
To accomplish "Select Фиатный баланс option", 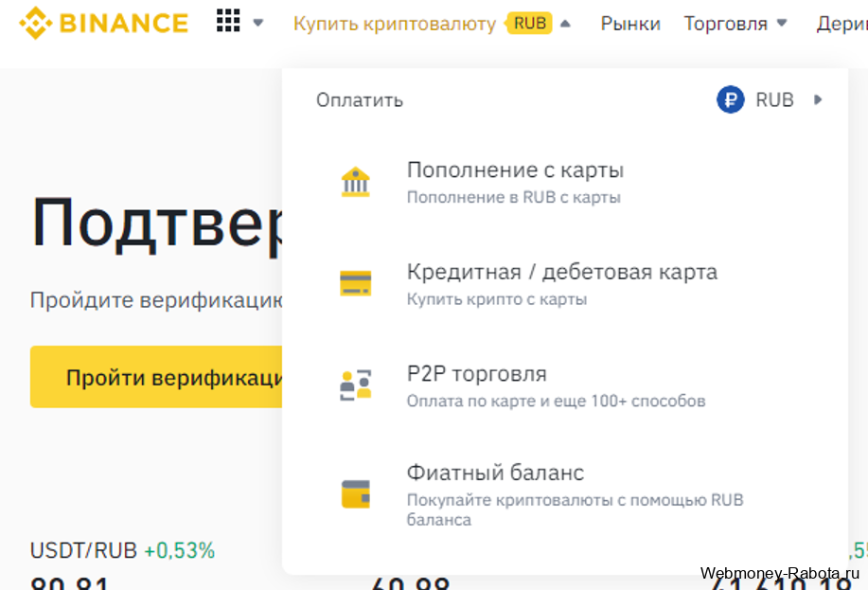I will pyautogui.click(x=495, y=473).
